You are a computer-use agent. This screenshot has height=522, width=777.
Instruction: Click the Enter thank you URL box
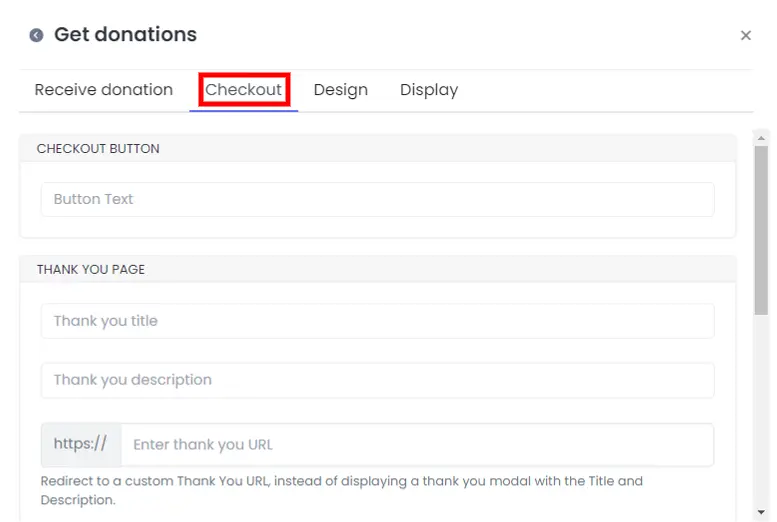pos(417,445)
